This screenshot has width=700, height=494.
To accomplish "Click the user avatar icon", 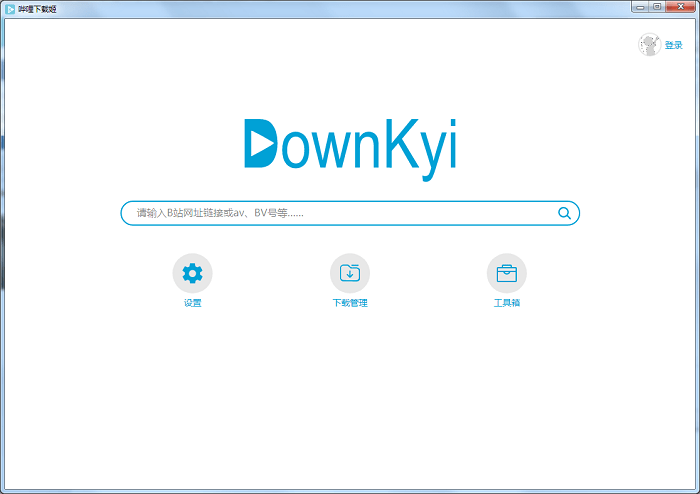I will [649, 45].
